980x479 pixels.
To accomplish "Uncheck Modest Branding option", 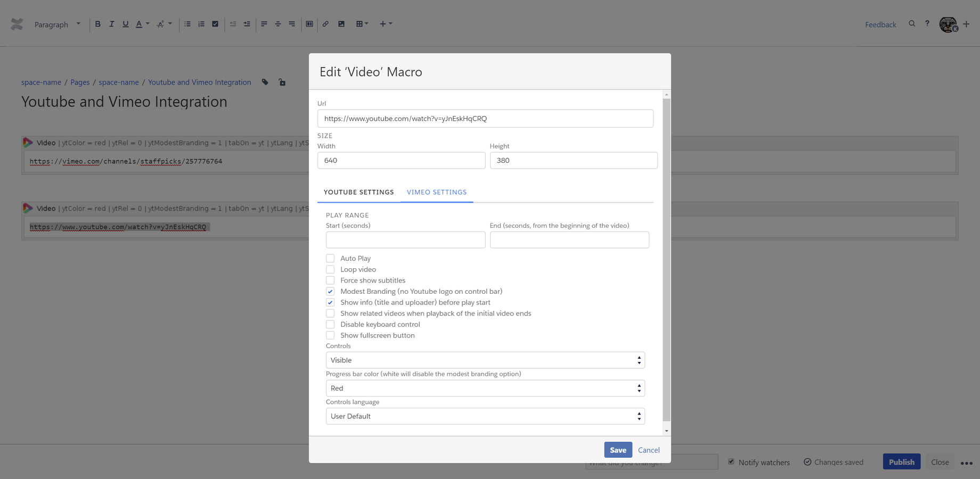I will (330, 291).
